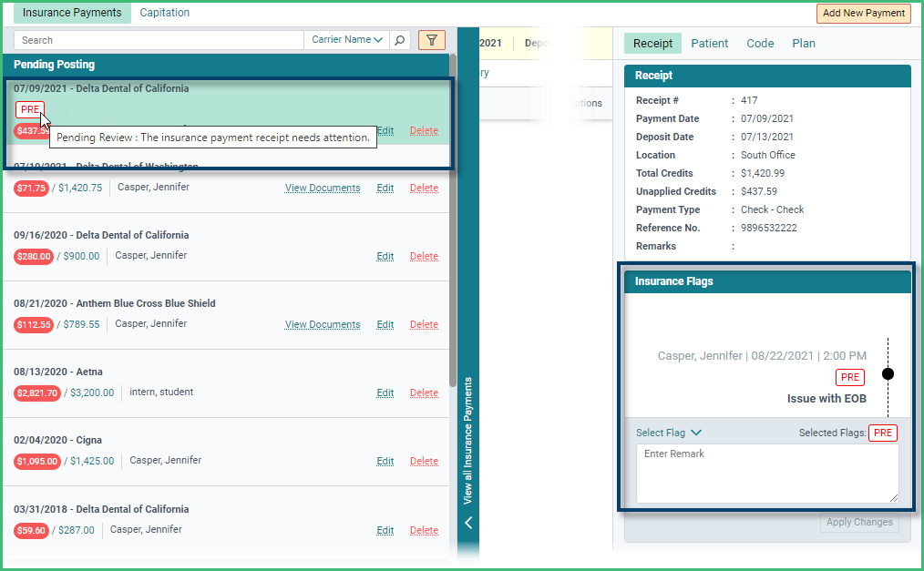Click intern, student user name
This screenshot has width=924, height=571.
[161, 392]
